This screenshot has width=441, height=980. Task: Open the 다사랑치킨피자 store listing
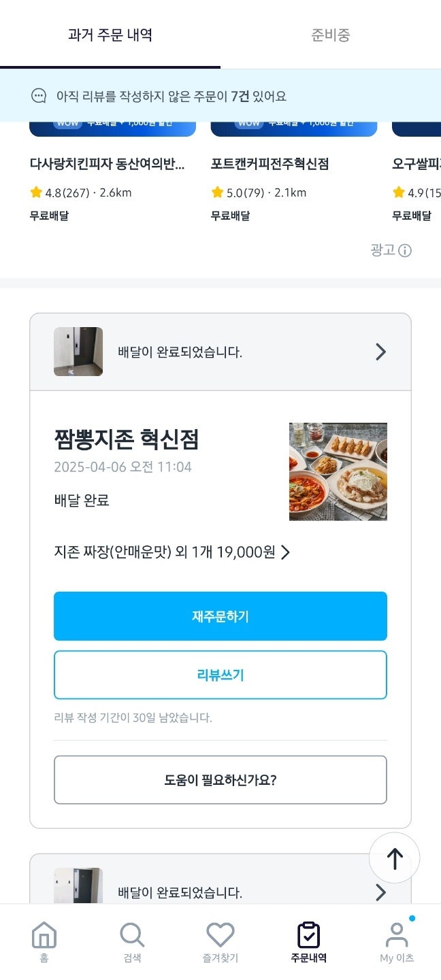(108, 164)
